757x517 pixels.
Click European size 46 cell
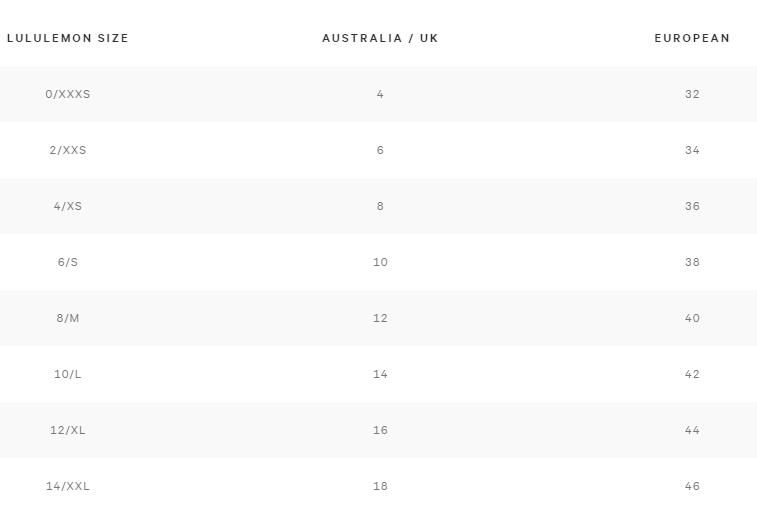692,486
